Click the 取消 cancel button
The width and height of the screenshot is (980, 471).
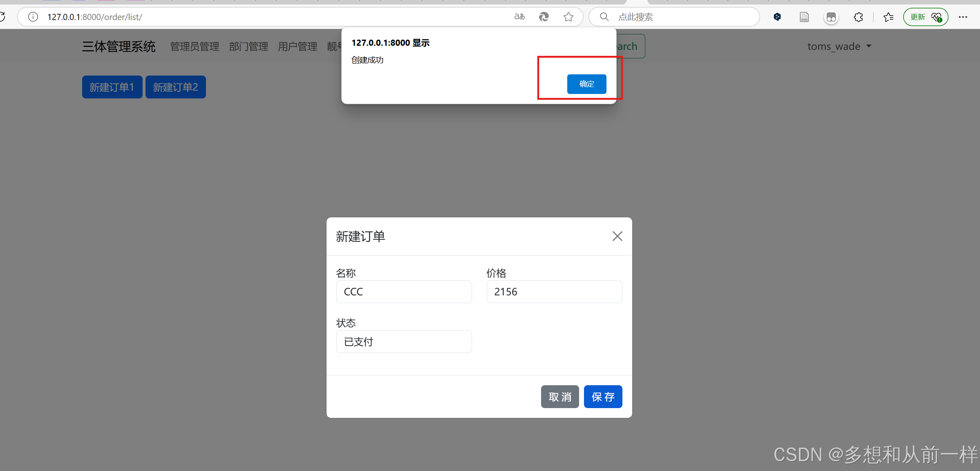coord(559,397)
